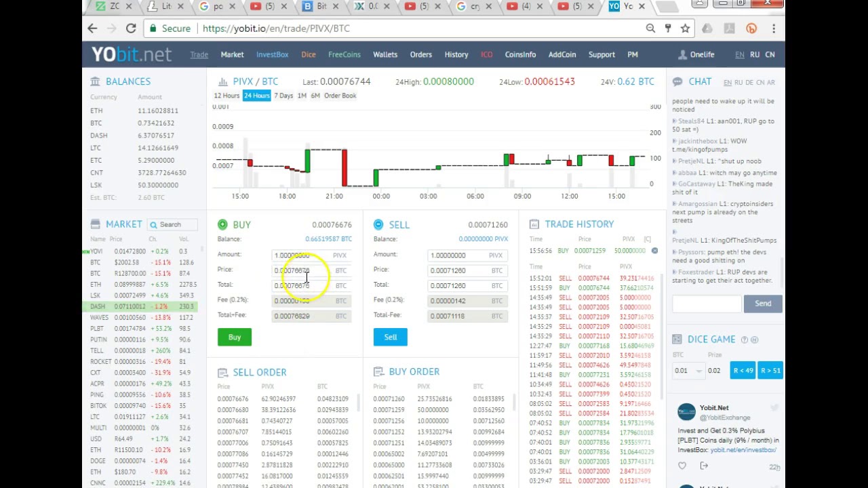The height and width of the screenshot is (488, 868).
Task: Open Dice Game history H icon
Action: [x=755, y=340]
